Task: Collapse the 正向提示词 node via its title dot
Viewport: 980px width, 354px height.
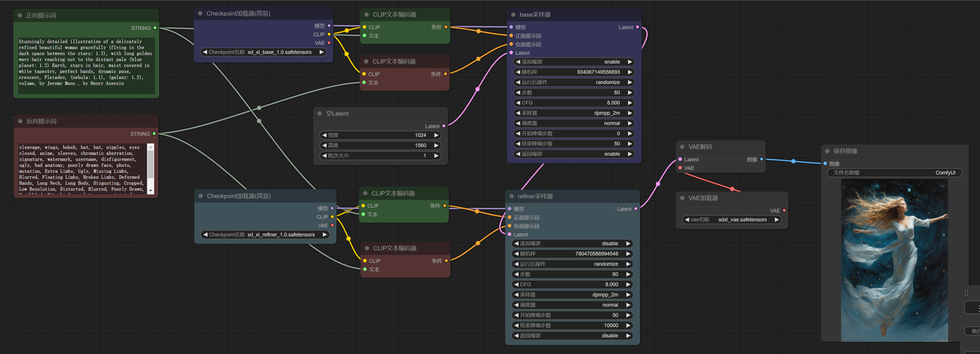Action: pyautogui.click(x=20, y=16)
